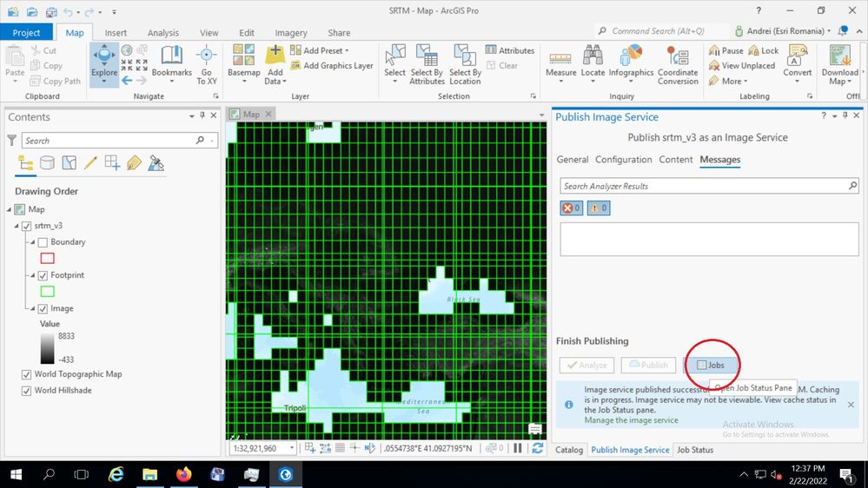Click the Add Data icon

pos(275,56)
